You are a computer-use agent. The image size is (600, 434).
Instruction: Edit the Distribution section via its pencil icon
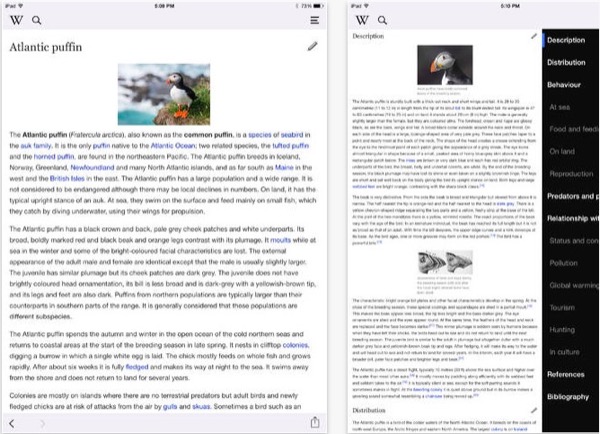point(533,410)
